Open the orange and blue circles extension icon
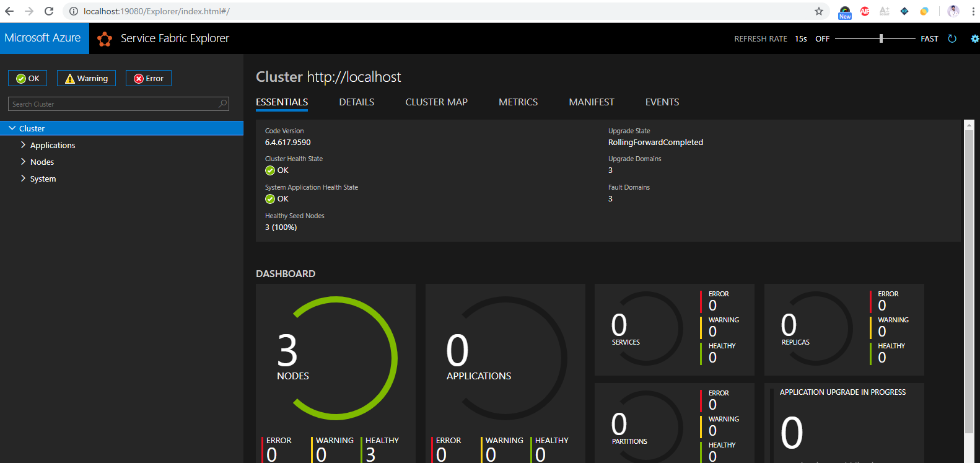The image size is (980, 463). 924,11
